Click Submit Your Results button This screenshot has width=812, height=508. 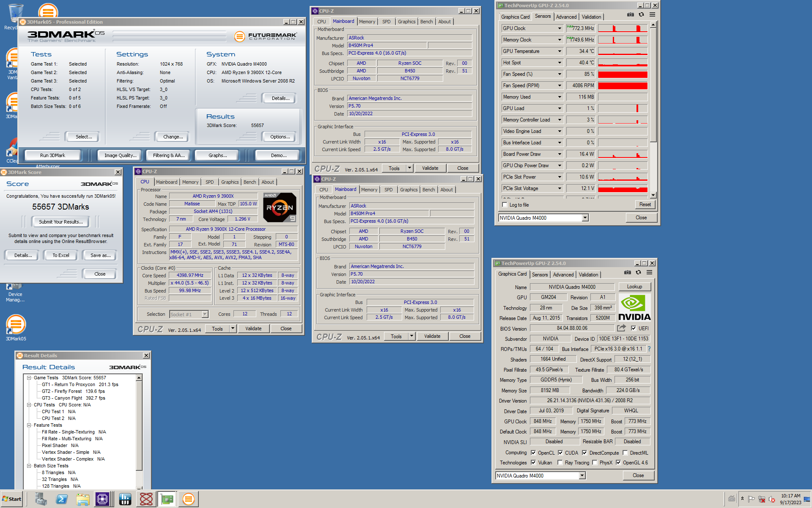60,222
